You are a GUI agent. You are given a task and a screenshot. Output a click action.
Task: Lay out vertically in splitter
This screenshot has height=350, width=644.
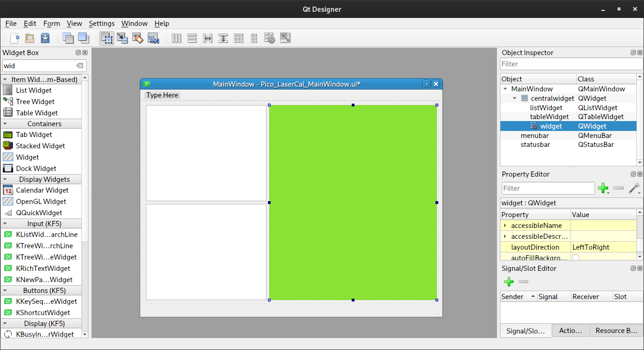[x=223, y=38]
